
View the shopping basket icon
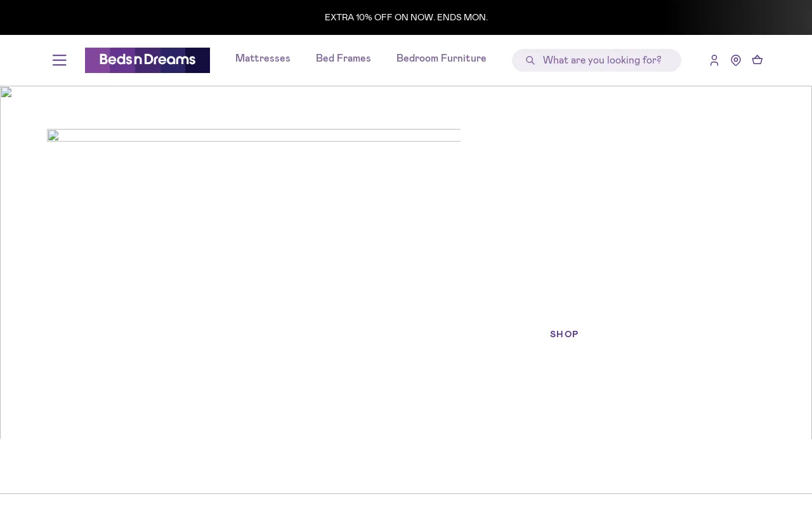[x=757, y=60]
